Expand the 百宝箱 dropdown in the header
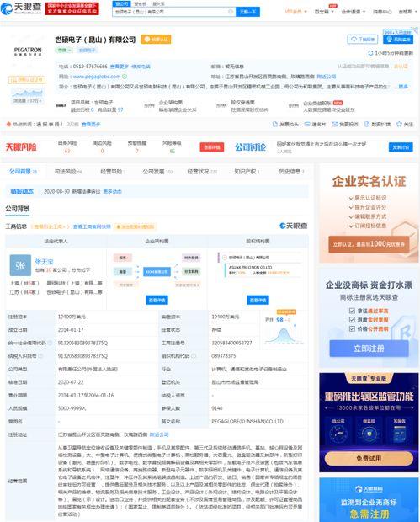Viewport: 420px width, 522px height. tap(324, 12)
